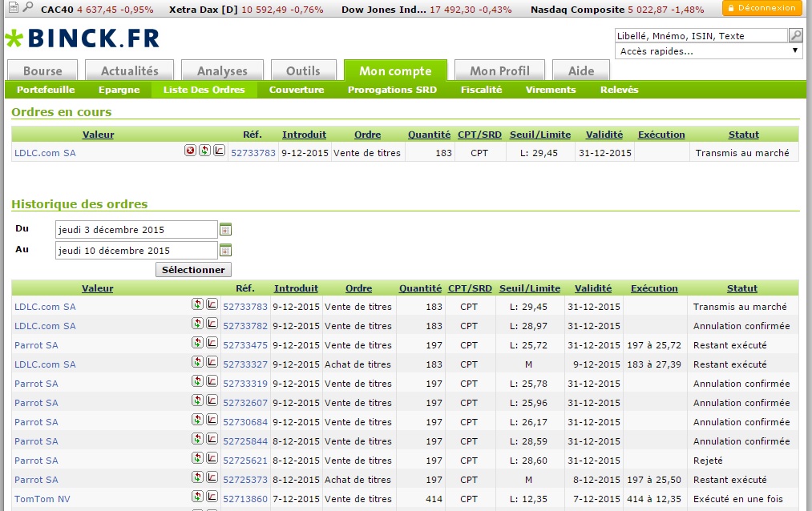Click reorder icon for order 52733475
Viewport: 812px width, 511px height.
tap(197, 344)
